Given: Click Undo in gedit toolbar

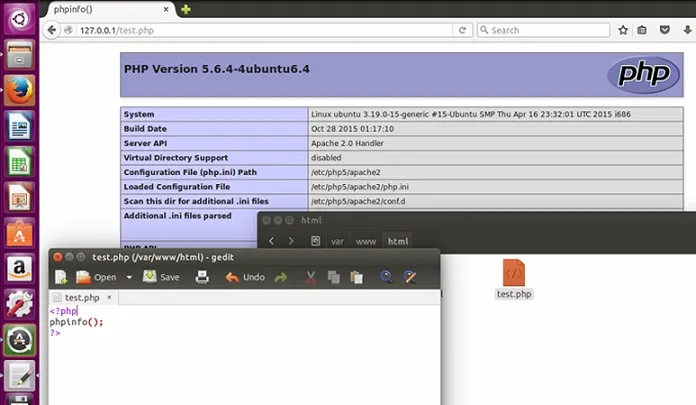Looking at the screenshot, I should (x=245, y=277).
